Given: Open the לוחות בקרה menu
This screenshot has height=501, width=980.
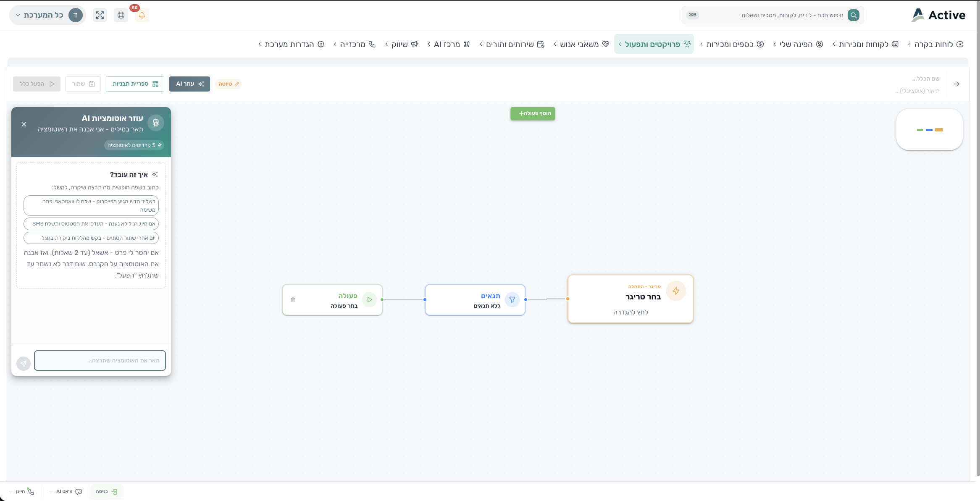Looking at the screenshot, I should click(935, 44).
